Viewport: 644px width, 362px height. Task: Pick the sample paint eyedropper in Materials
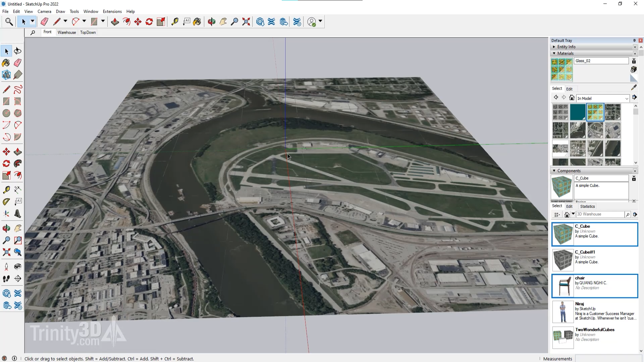(x=634, y=88)
